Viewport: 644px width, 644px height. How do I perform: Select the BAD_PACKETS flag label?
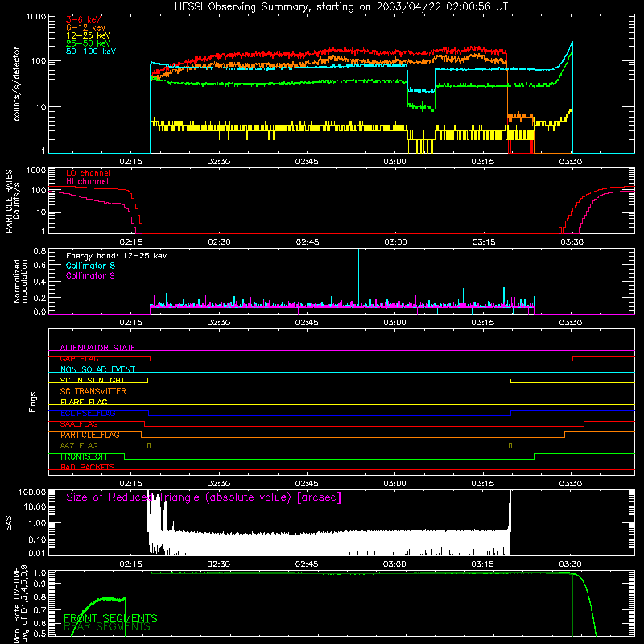pyautogui.click(x=88, y=467)
